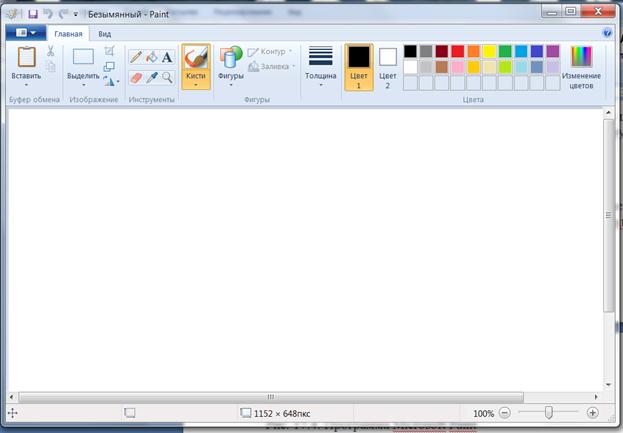Pick the purple color swatch
The height and width of the screenshot is (433, 623).
coord(553,51)
